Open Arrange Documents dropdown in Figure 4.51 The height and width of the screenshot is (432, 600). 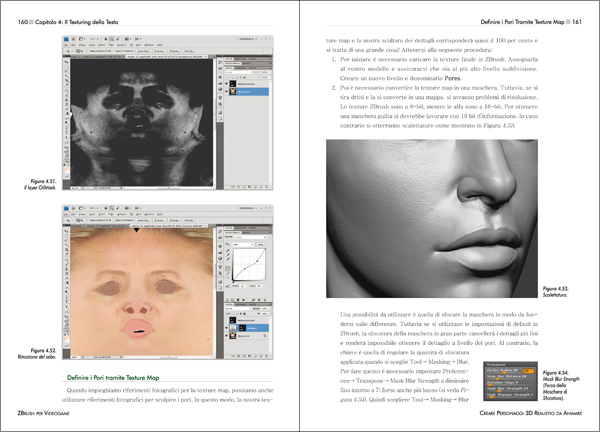coord(127,39)
